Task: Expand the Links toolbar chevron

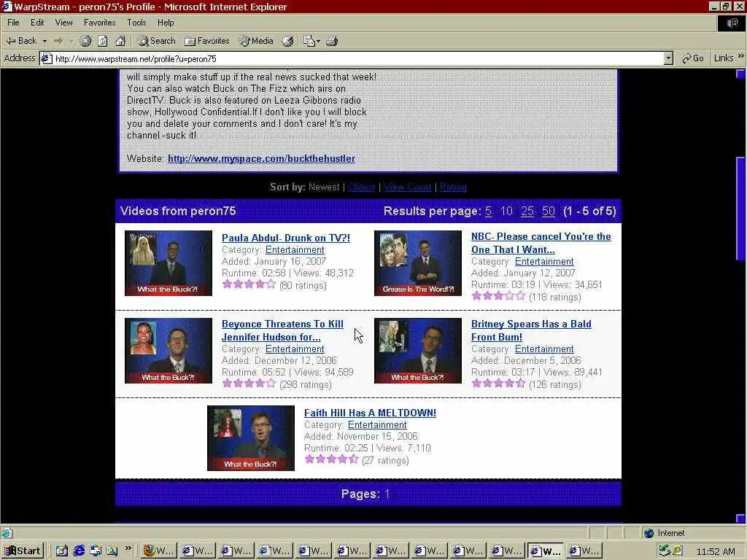Action: [741, 56]
